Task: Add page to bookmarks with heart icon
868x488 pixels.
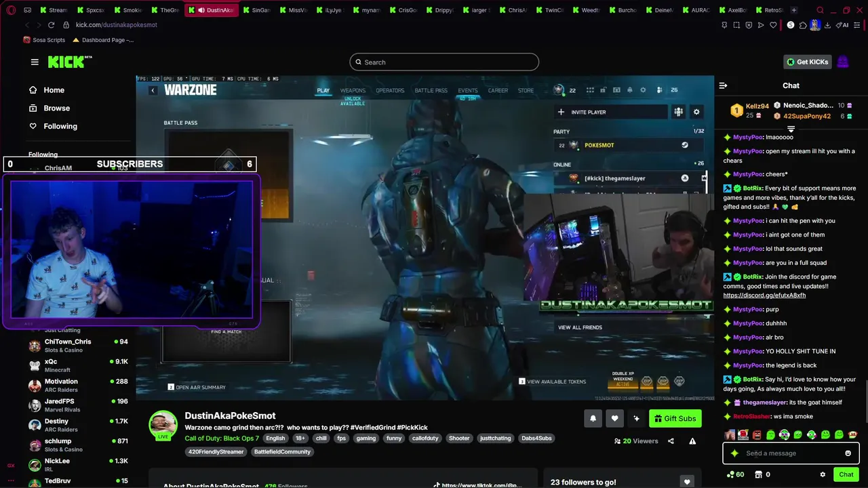Action: click(x=773, y=25)
